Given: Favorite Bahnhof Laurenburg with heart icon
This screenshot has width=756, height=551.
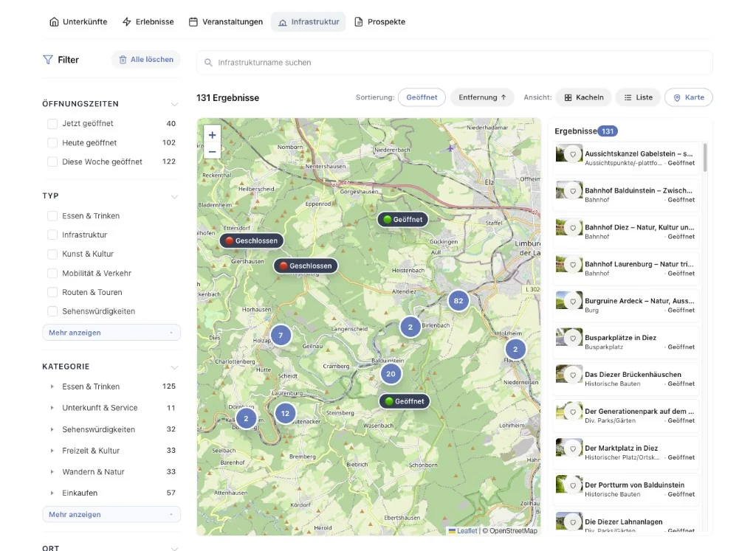Looking at the screenshot, I should coord(573,265).
